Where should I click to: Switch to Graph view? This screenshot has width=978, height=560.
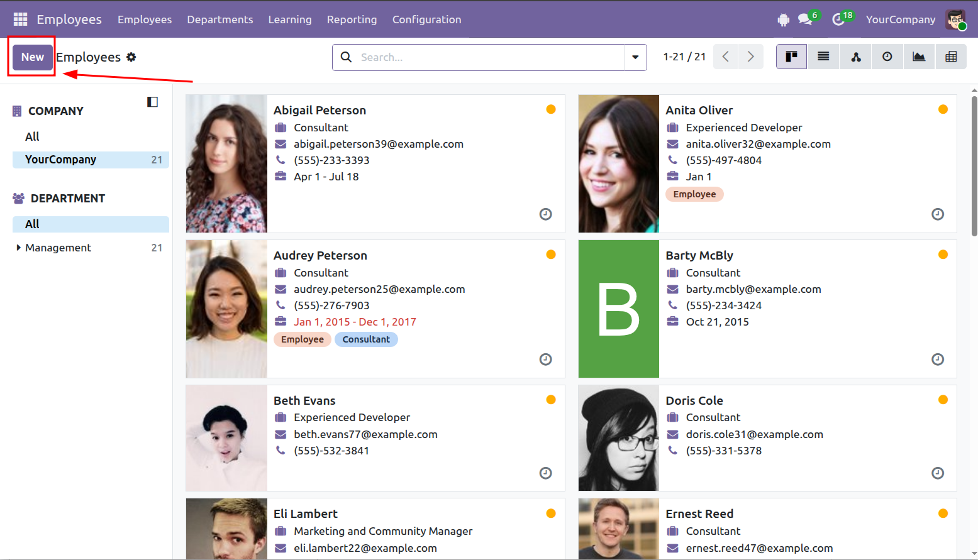coord(919,57)
